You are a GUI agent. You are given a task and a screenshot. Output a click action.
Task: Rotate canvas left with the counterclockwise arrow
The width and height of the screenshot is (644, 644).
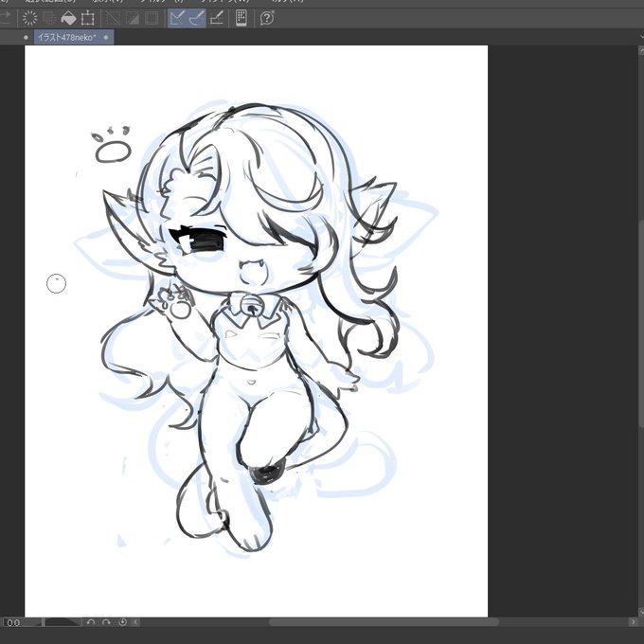click(x=91, y=622)
